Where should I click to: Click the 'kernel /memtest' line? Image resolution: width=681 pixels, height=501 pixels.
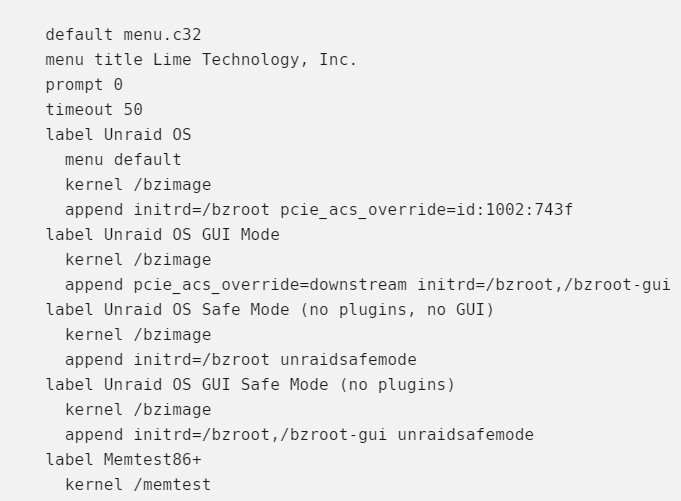coord(138,485)
